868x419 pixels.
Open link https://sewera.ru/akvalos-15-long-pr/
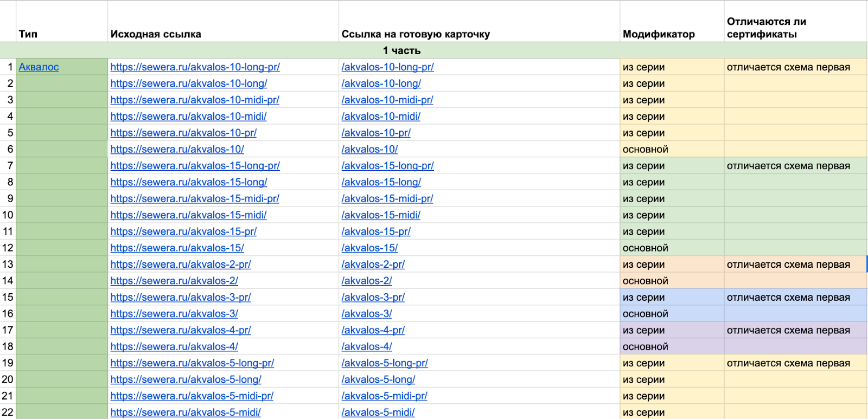(195, 166)
